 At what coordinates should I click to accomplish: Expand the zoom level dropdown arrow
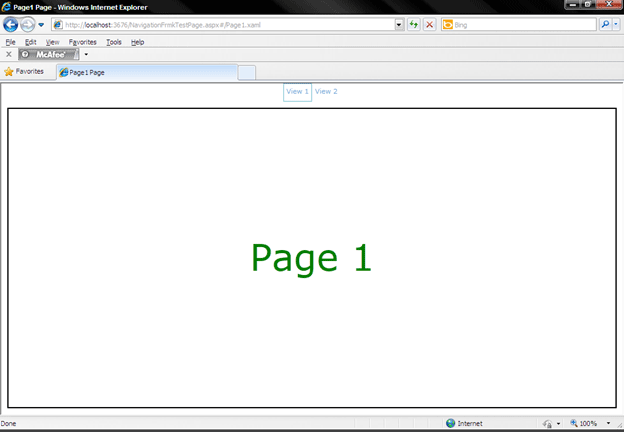(608, 423)
